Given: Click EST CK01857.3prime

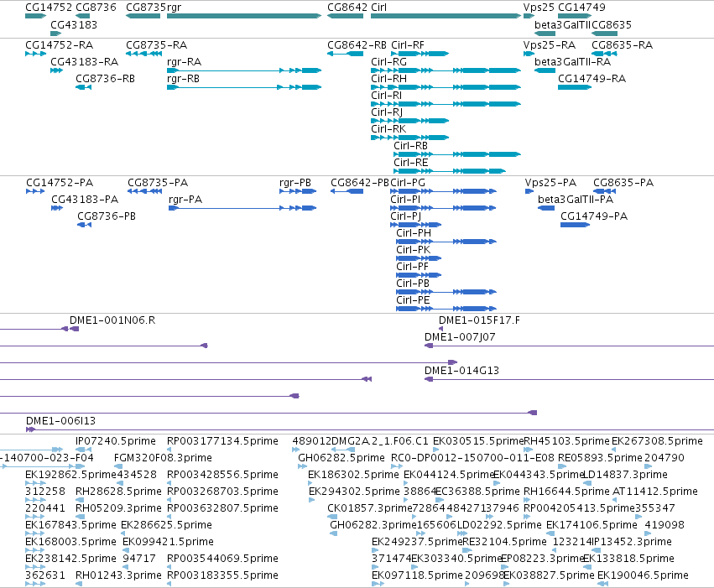Looking at the screenshot, I should pyautogui.click(x=370, y=508).
